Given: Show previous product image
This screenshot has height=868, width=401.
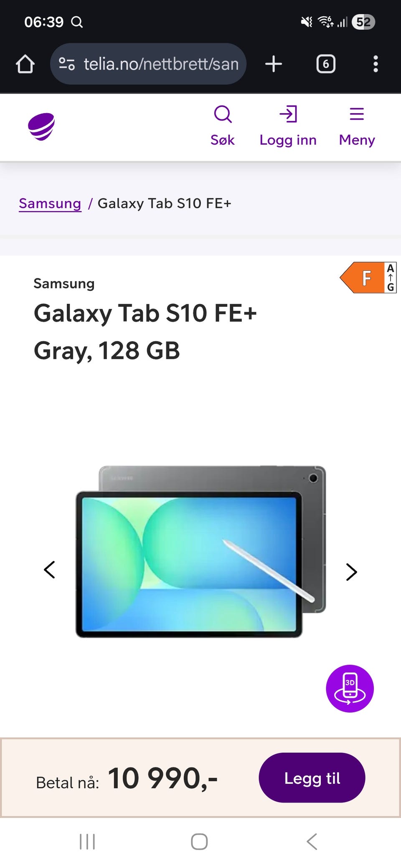Looking at the screenshot, I should [49, 570].
